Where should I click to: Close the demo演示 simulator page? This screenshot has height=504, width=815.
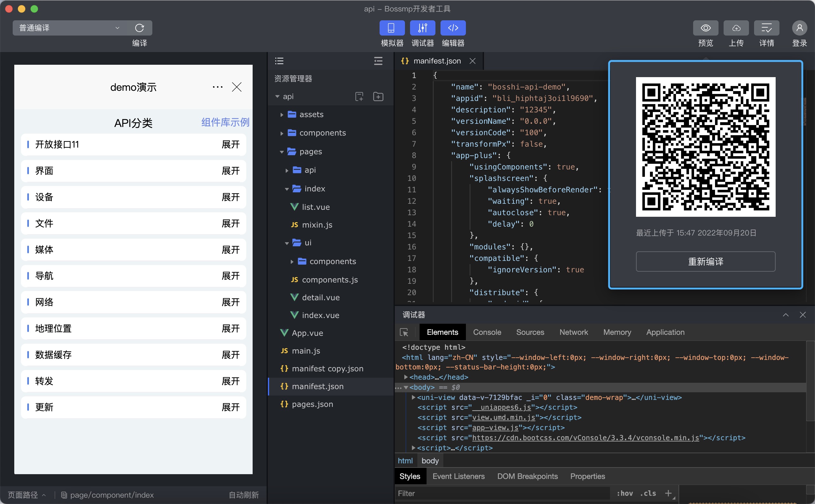(237, 87)
